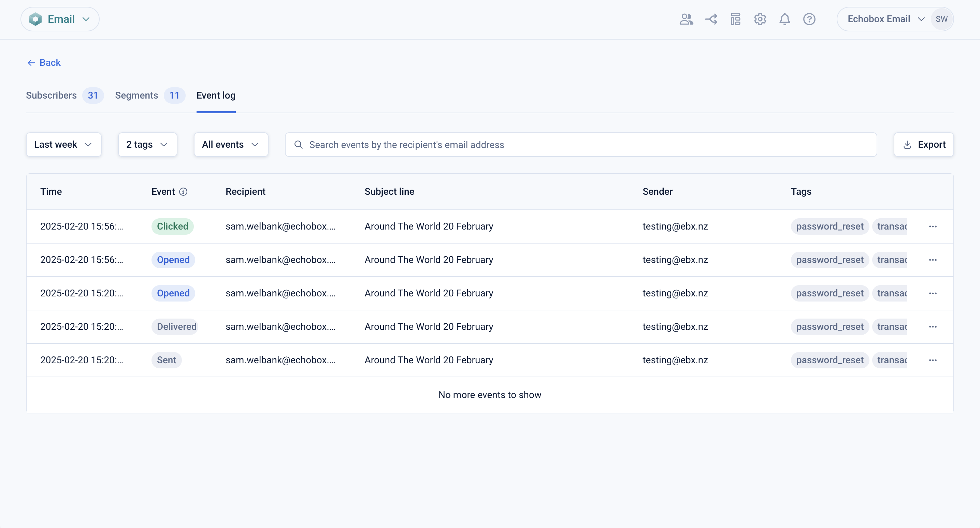Screen dimensions: 980x528
Task: Open the Email product switcher
Action: [x=60, y=19]
